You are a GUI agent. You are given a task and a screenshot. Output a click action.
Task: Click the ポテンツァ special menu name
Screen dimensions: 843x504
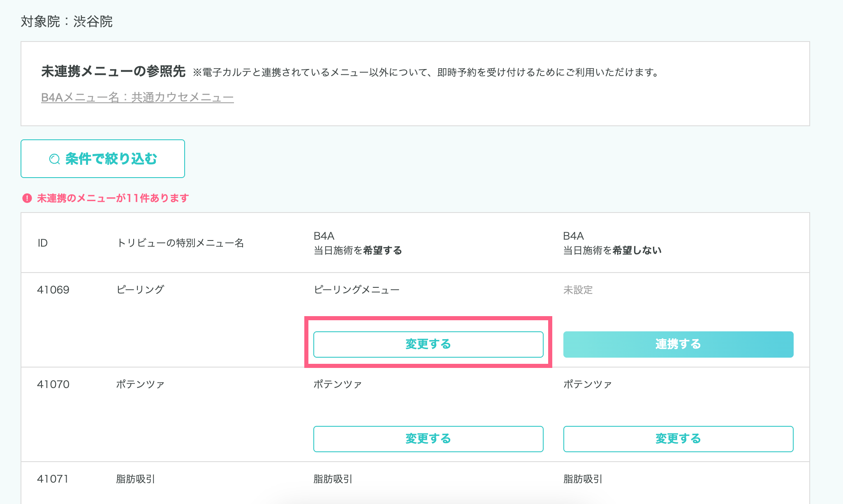click(140, 384)
